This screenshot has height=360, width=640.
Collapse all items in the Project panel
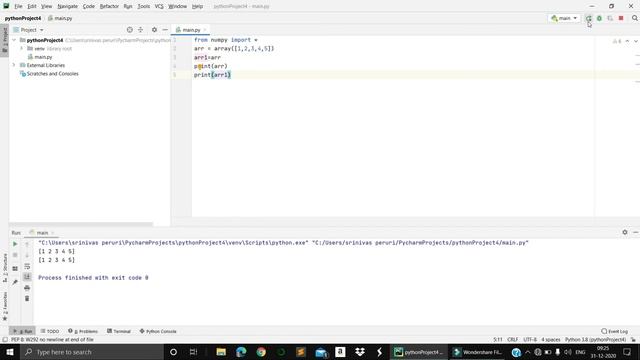pyautogui.click(x=140, y=30)
